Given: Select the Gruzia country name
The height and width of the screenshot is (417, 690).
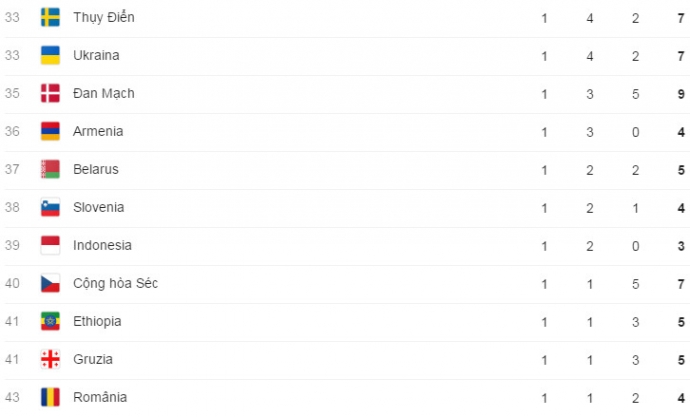Looking at the screenshot, I should 93,360.
